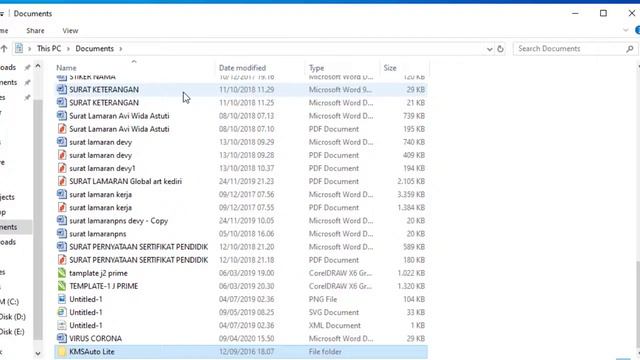
Task: Select file name tamplate j2 prime
Action: (x=98, y=273)
